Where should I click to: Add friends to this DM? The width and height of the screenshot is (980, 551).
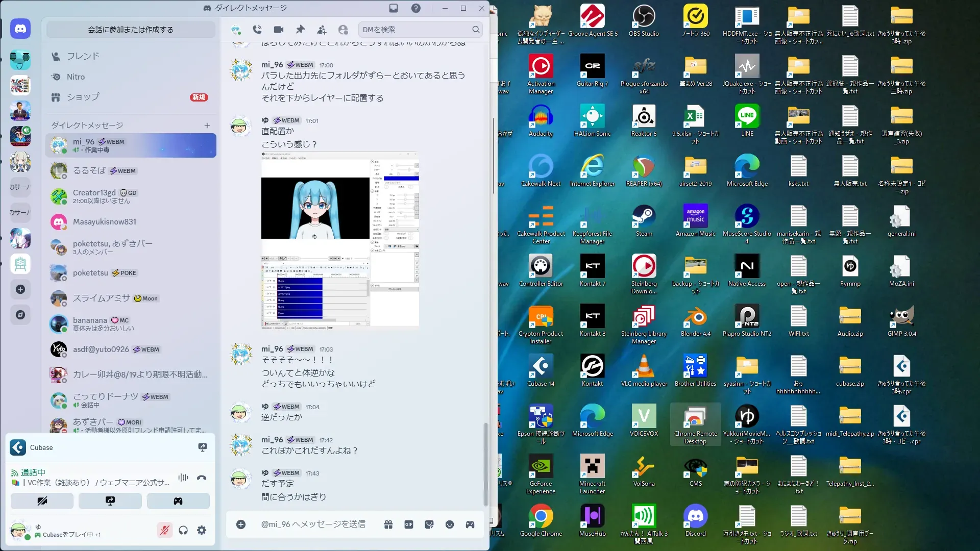tap(322, 30)
